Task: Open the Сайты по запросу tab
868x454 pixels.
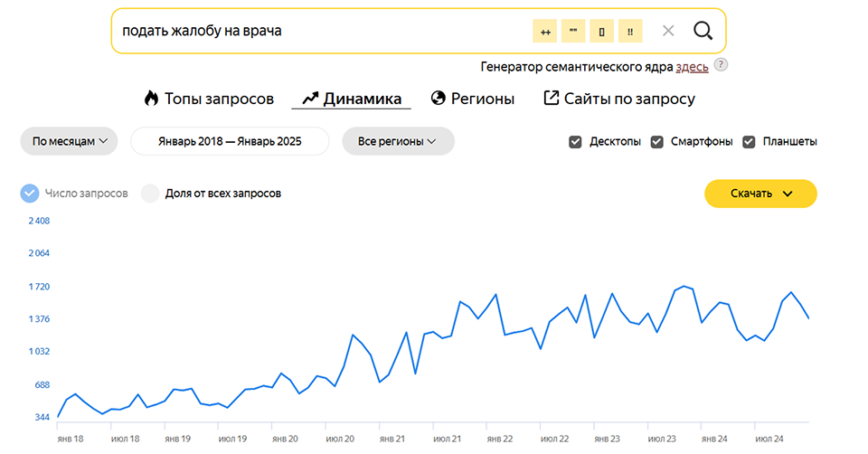Action: (618, 99)
